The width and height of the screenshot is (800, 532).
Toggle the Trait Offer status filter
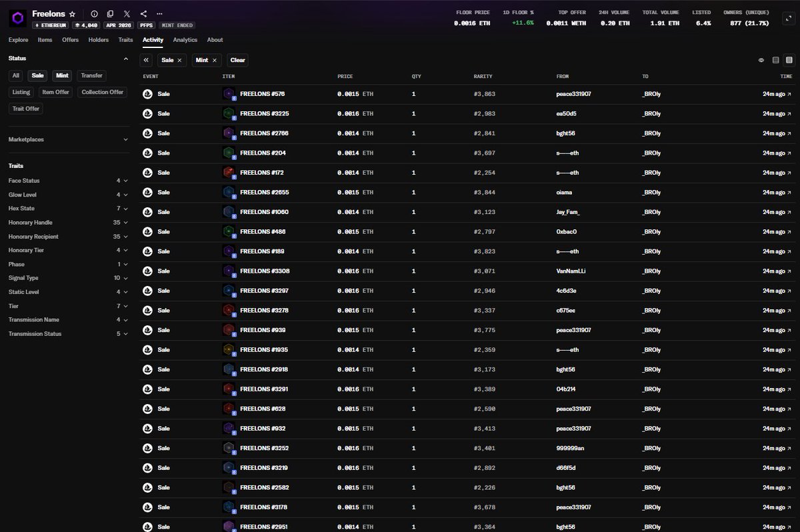point(26,108)
